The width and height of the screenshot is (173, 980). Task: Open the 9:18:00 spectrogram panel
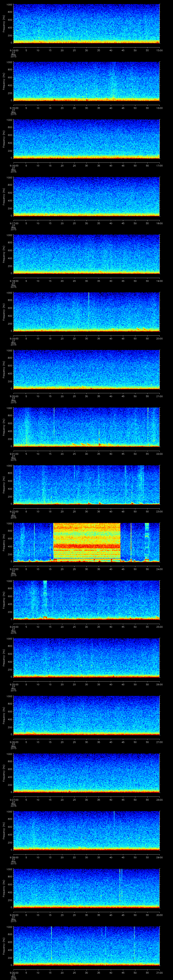tap(86, 255)
